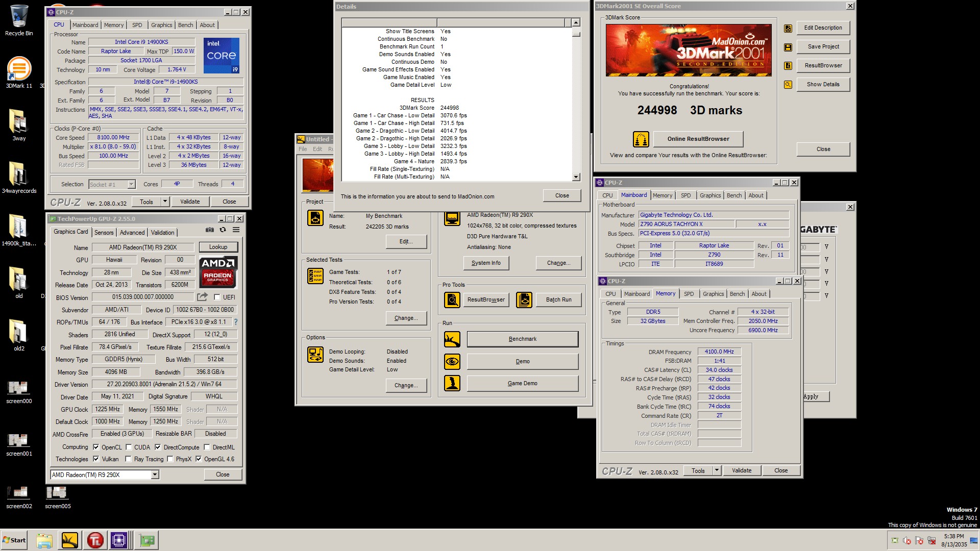Toggle the OpenGL 4.6 checkbox
This screenshot has height=551, width=980.
pyautogui.click(x=199, y=459)
